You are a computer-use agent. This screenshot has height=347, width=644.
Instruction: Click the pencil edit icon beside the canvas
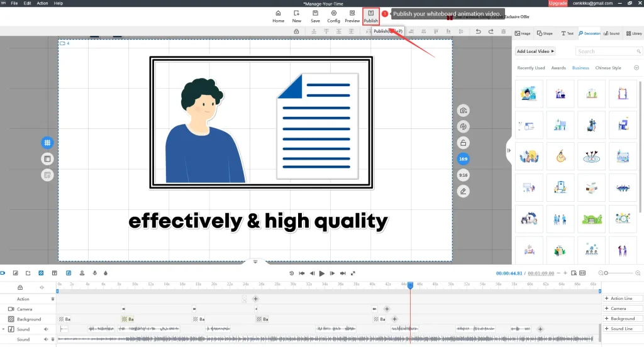click(464, 191)
